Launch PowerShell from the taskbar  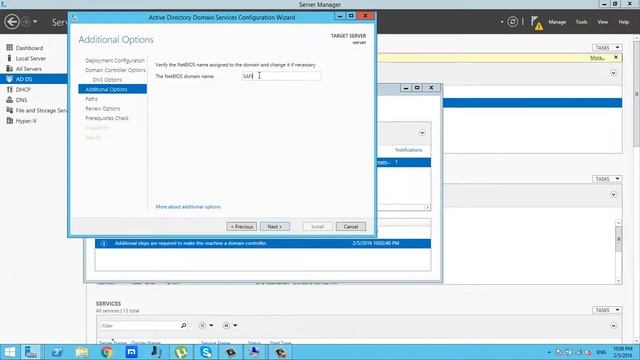tap(57, 352)
